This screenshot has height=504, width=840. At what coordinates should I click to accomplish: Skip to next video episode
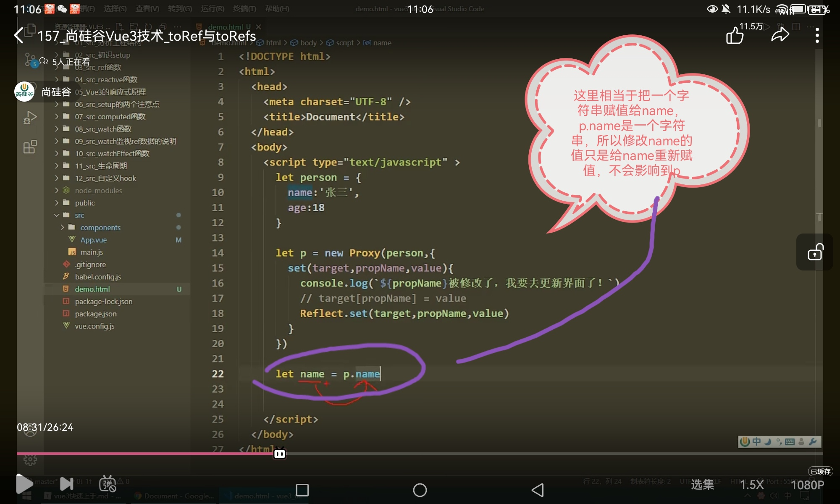(66, 484)
